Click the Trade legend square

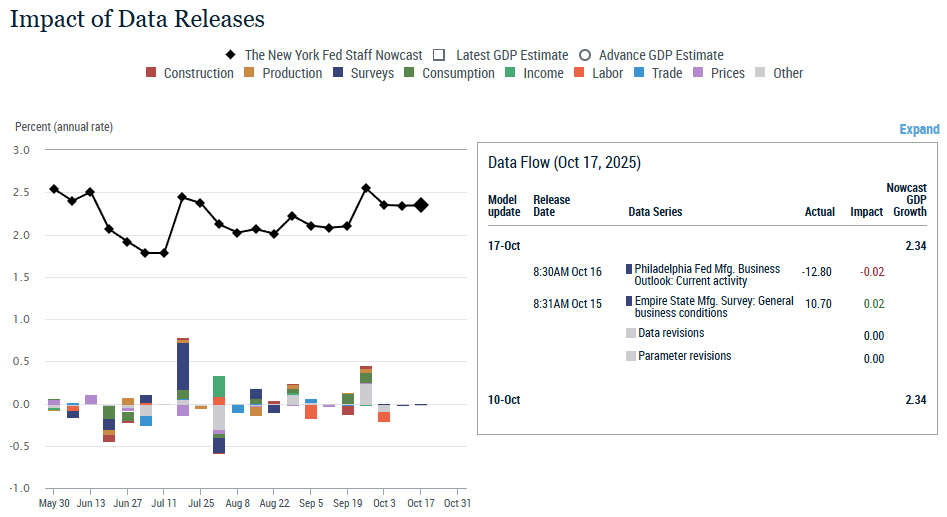[639, 73]
